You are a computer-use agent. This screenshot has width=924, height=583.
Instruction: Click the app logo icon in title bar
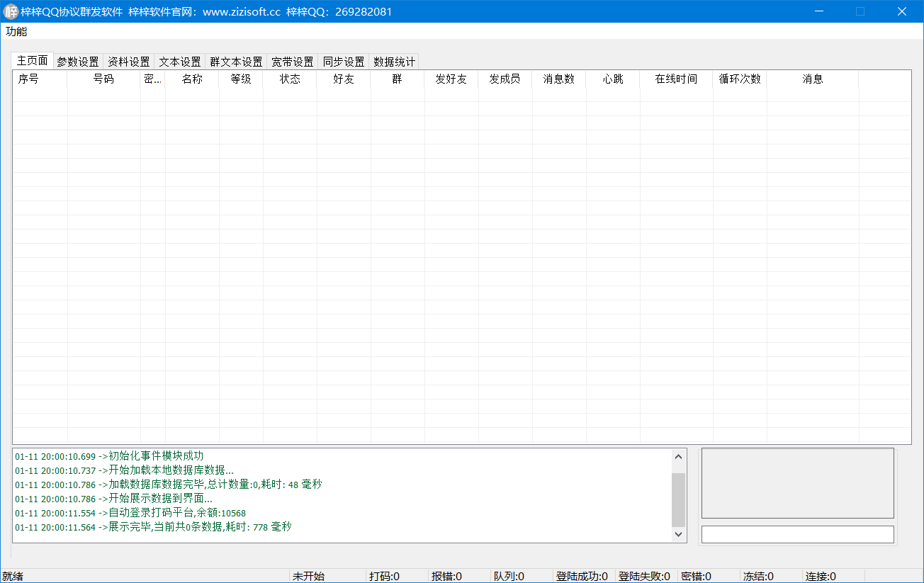(x=11, y=12)
